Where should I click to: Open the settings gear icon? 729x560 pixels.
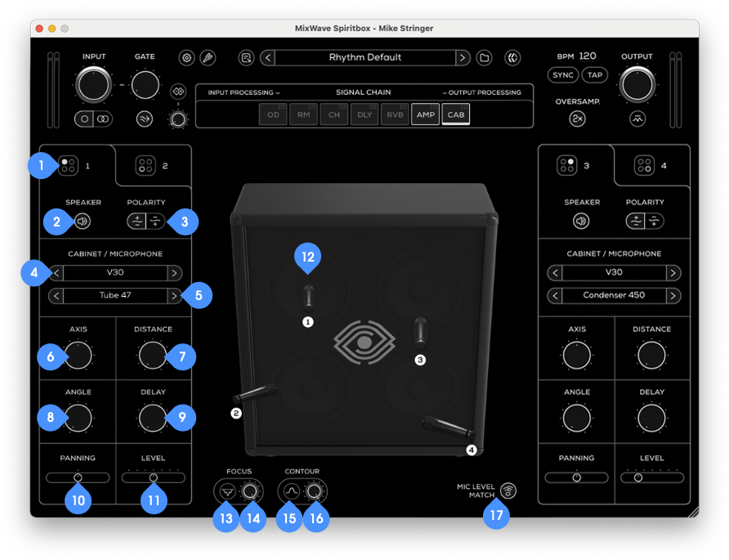(186, 58)
